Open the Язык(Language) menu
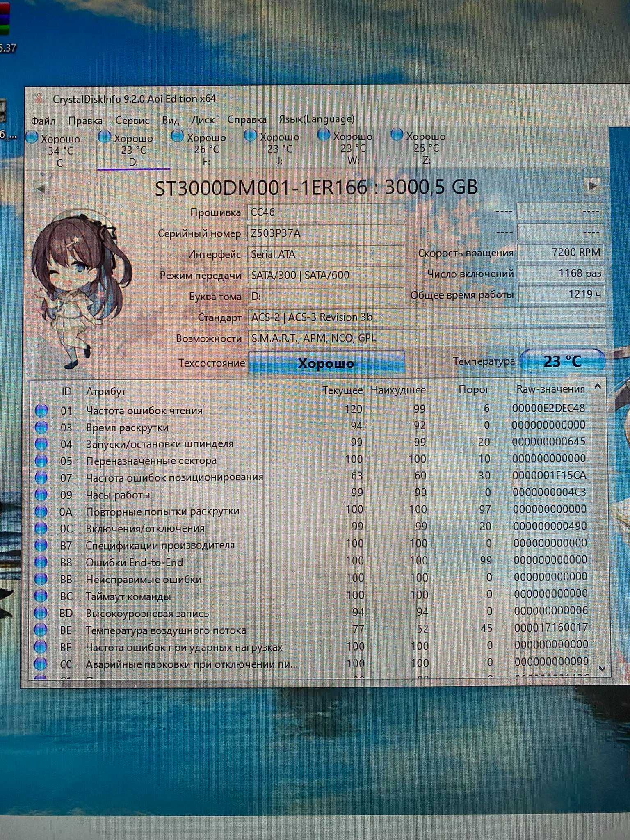The width and height of the screenshot is (630, 840). click(x=317, y=119)
